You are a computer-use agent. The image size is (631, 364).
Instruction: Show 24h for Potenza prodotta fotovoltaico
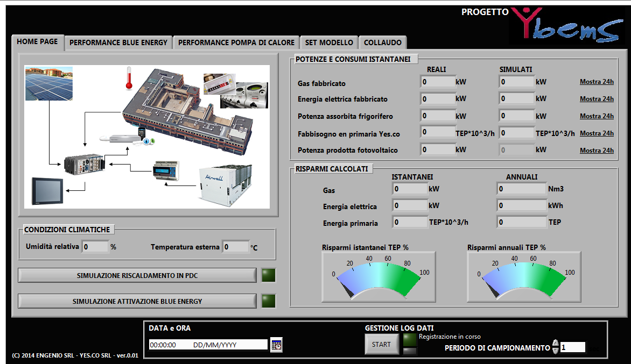pyautogui.click(x=597, y=151)
